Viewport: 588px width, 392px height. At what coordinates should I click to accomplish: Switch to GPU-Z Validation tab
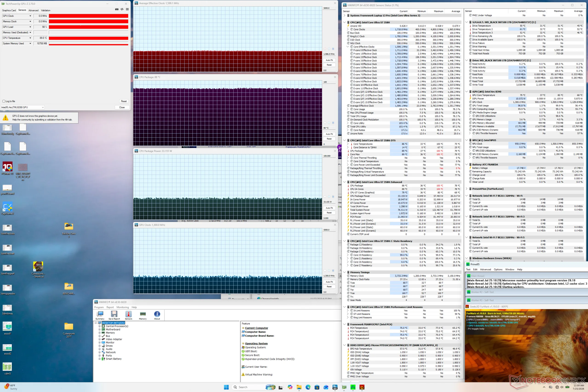click(x=45, y=10)
